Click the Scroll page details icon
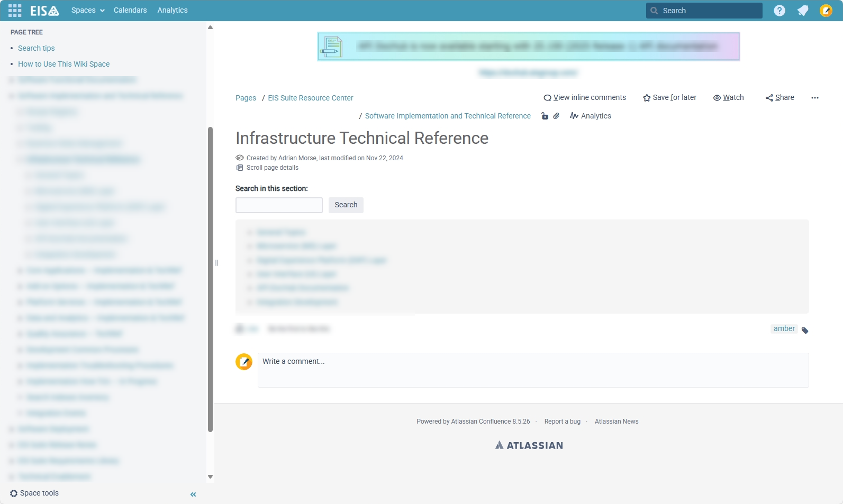Screen dimensions: 843x504 [x=240, y=168]
